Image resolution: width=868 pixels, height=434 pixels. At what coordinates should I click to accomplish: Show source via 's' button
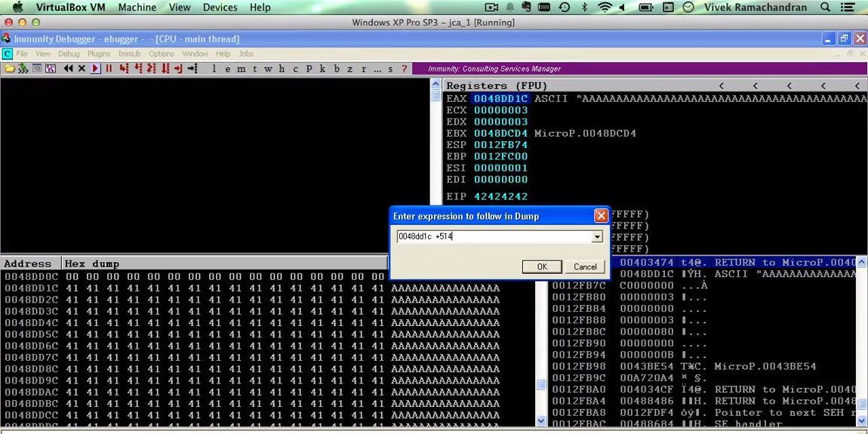[390, 69]
